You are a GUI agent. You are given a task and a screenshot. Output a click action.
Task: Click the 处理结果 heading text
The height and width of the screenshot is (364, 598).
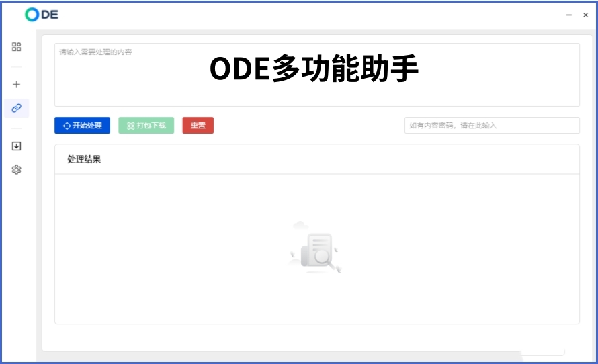point(84,159)
